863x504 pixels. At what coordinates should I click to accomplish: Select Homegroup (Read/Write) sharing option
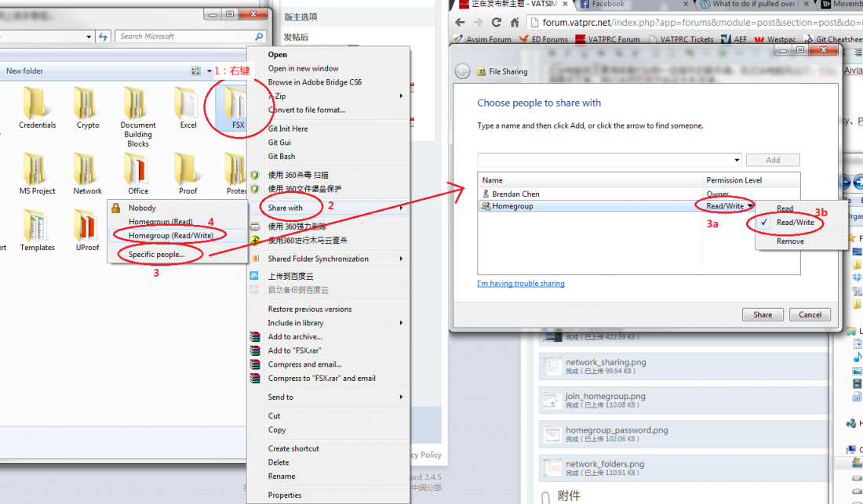[170, 235]
